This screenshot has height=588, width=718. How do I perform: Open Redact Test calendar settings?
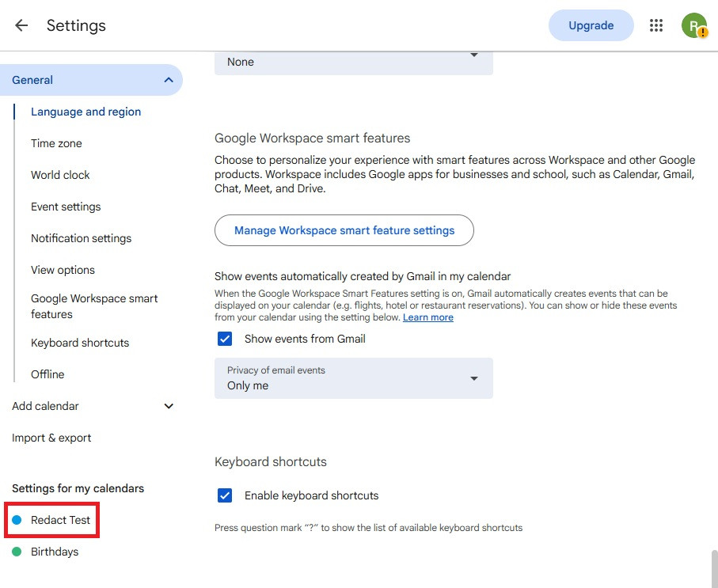pos(60,520)
